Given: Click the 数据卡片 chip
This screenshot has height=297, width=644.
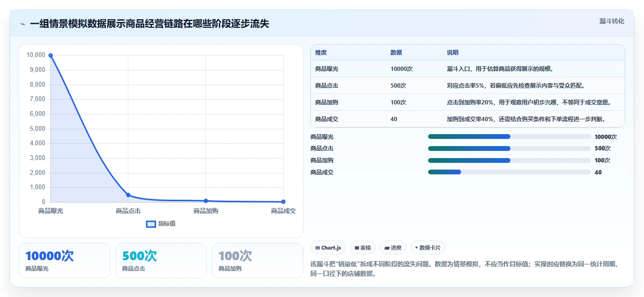Looking at the screenshot, I should pyautogui.click(x=428, y=248).
